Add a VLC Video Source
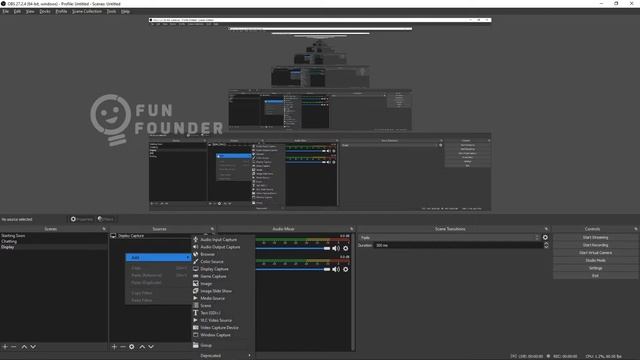Viewport: 640px width, 360px height. (216, 320)
